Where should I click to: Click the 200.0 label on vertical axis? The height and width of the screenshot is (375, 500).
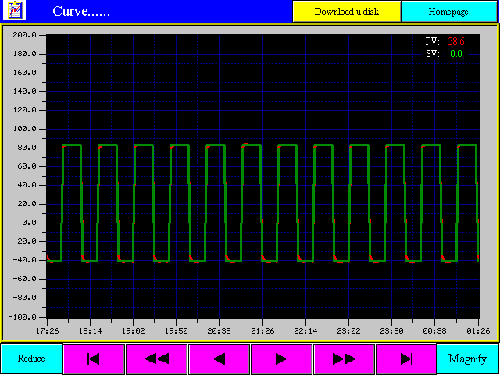(24, 35)
